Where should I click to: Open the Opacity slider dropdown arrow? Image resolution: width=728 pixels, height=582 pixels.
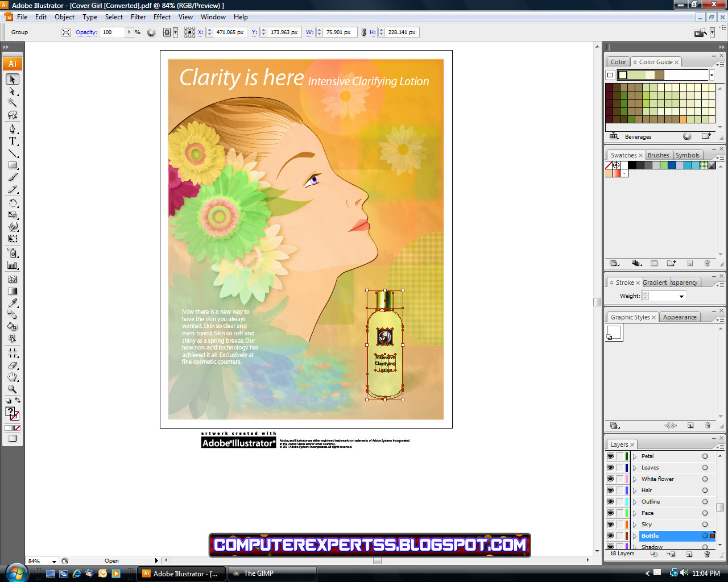click(129, 32)
